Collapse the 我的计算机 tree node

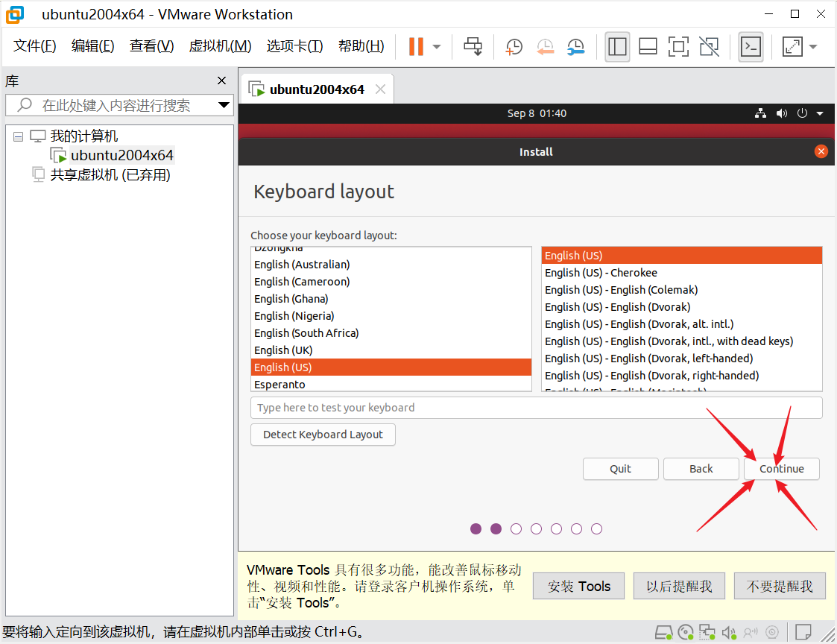click(18, 136)
